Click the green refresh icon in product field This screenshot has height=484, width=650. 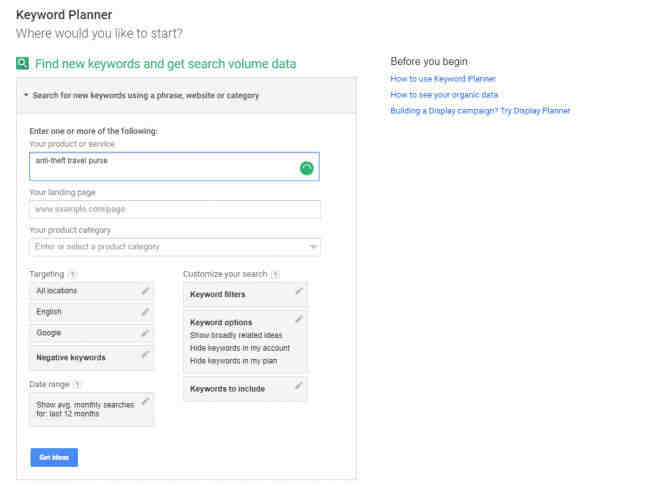307,168
